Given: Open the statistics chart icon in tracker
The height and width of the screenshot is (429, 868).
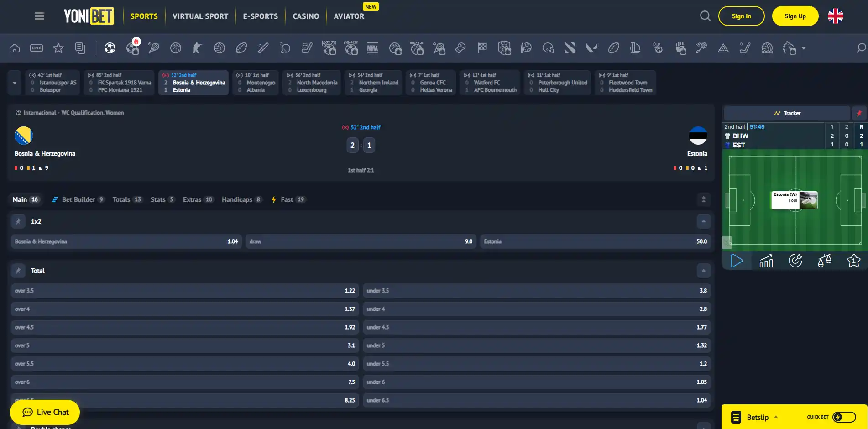Looking at the screenshot, I should pos(766,261).
